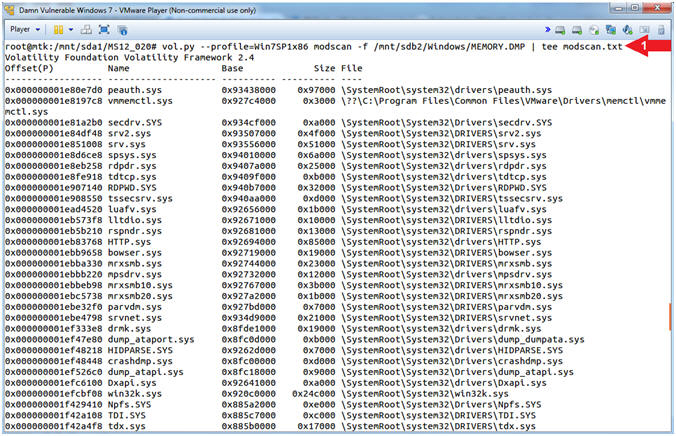Click 'mrxsmb.sys' in the Name column
Image resolution: width=676 pixels, height=436 pixels.
coord(135,263)
